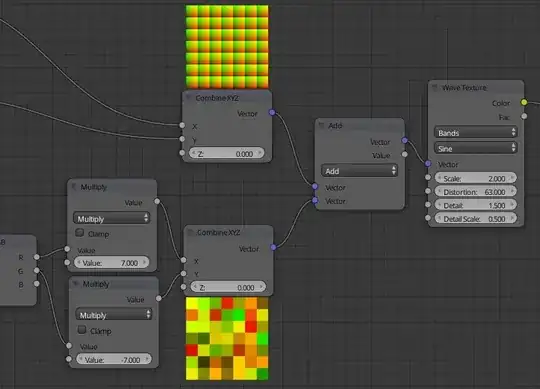Click the Scale 2.000 field
Image resolution: width=540 pixels, height=389 pixels.
476,178
